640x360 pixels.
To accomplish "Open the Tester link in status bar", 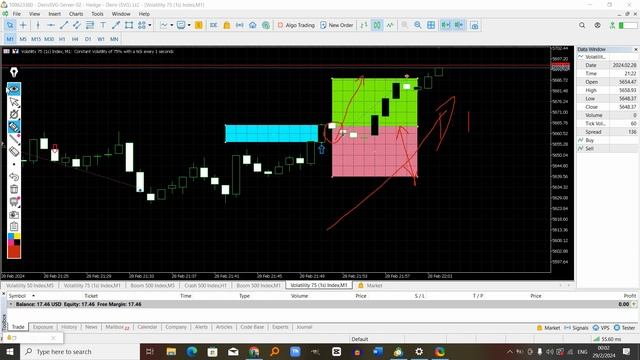I will click(625, 328).
